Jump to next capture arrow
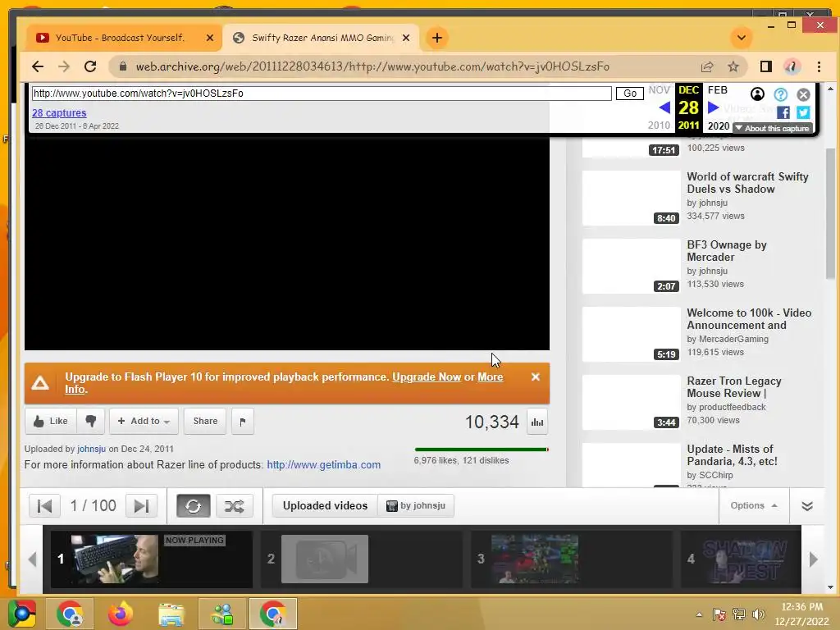This screenshot has height=630, width=840. [x=713, y=107]
